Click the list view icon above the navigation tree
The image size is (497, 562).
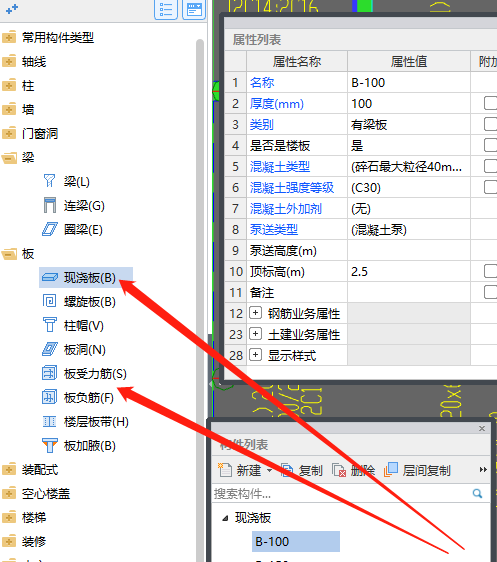click(166, 9)
